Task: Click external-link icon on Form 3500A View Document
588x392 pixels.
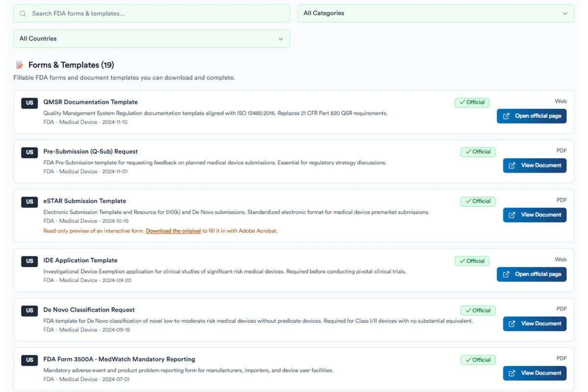Action: (x=512, y=373)
